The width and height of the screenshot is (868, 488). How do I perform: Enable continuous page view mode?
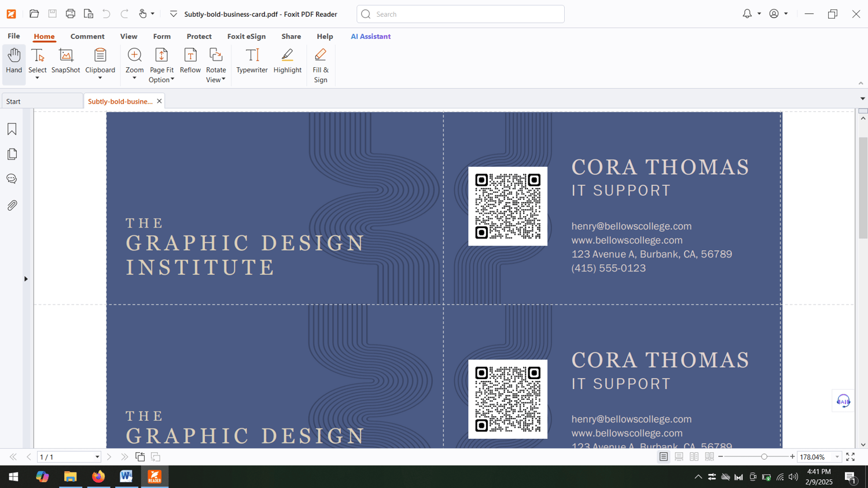679,457
